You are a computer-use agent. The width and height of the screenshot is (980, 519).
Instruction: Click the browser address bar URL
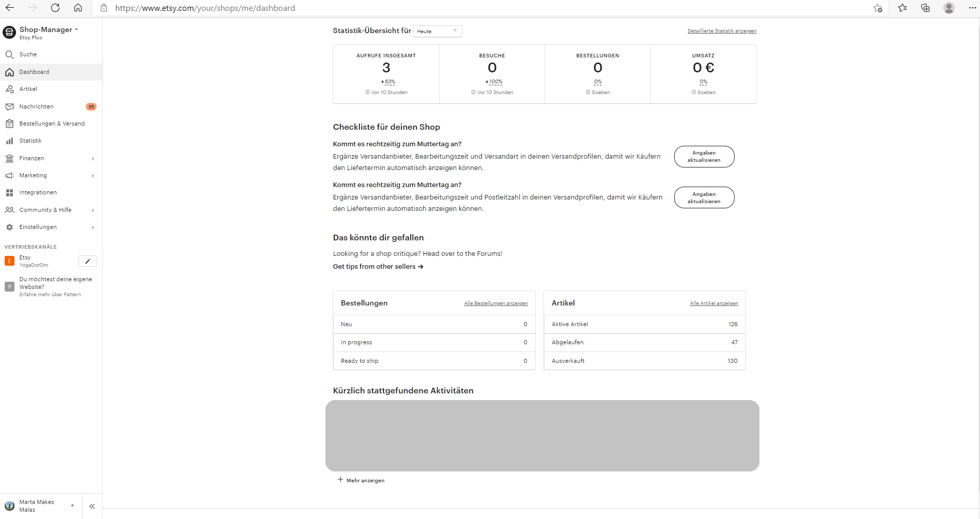(x=205, y=8)
